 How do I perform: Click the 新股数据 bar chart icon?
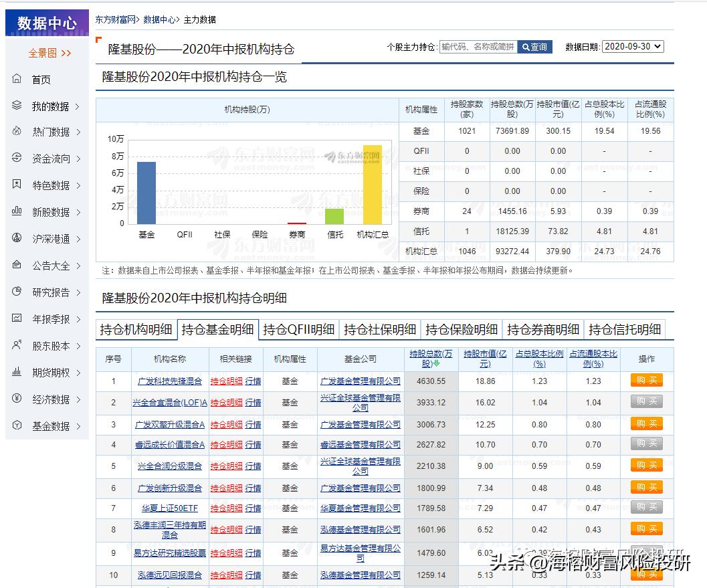click(x=17, y=211)
